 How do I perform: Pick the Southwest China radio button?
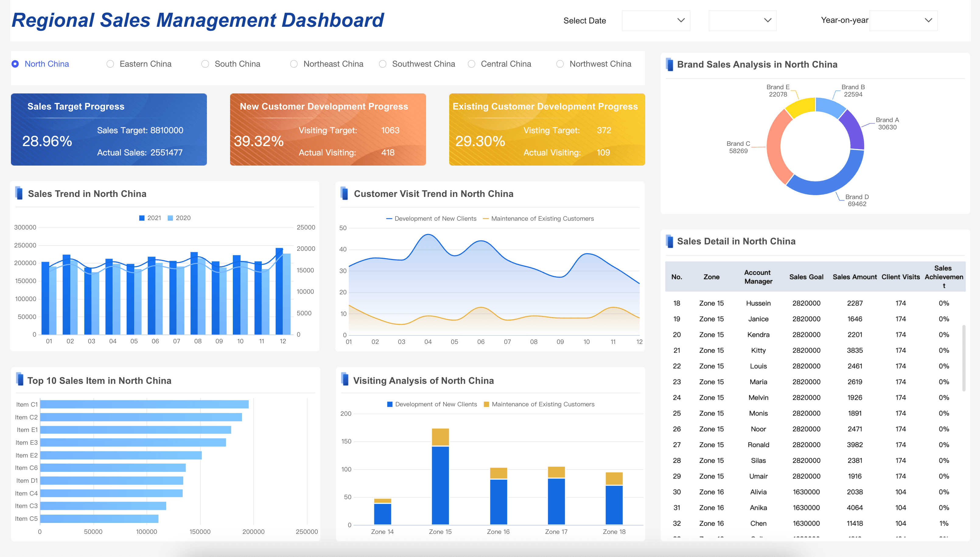tap(383, 64)
